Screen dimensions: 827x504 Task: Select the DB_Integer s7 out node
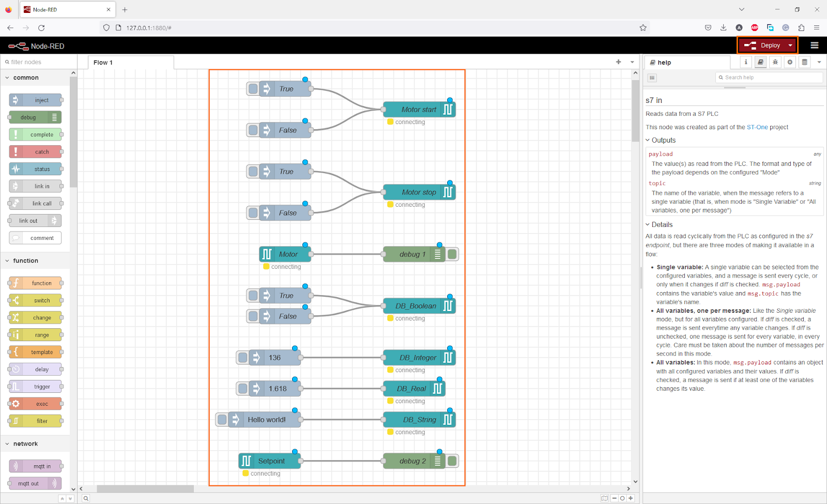[x=419, y=358]
